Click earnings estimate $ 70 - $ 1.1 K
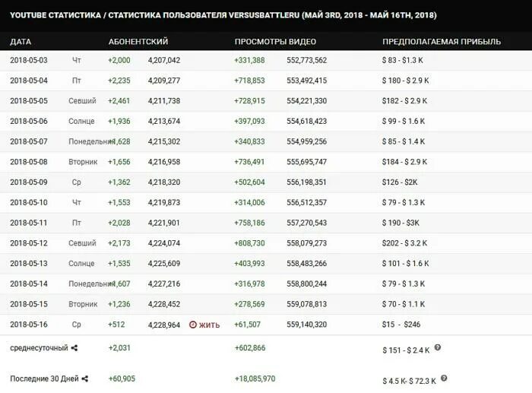 click(404, 304)
